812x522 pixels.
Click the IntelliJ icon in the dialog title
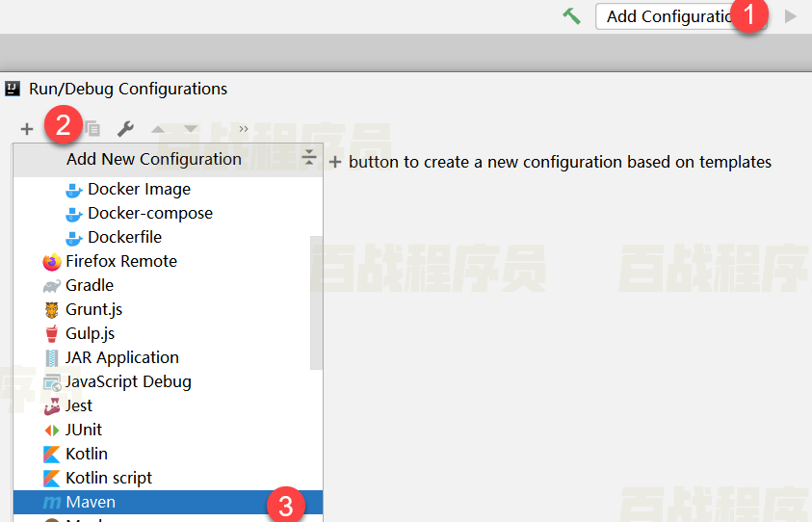12,89
